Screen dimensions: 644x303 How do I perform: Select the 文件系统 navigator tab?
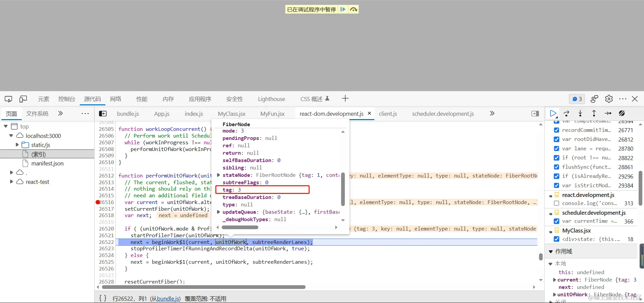tap(37, 114)
